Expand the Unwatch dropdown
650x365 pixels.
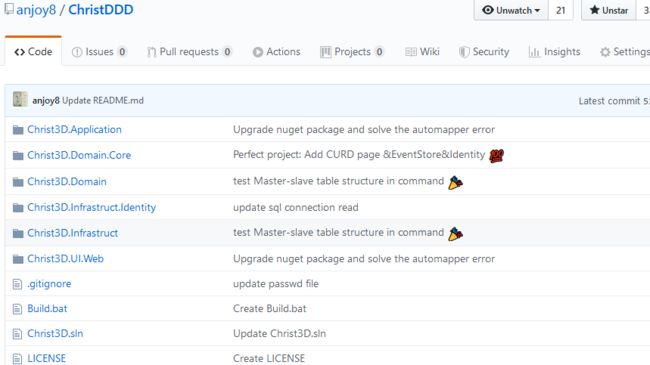click(511, 10)
